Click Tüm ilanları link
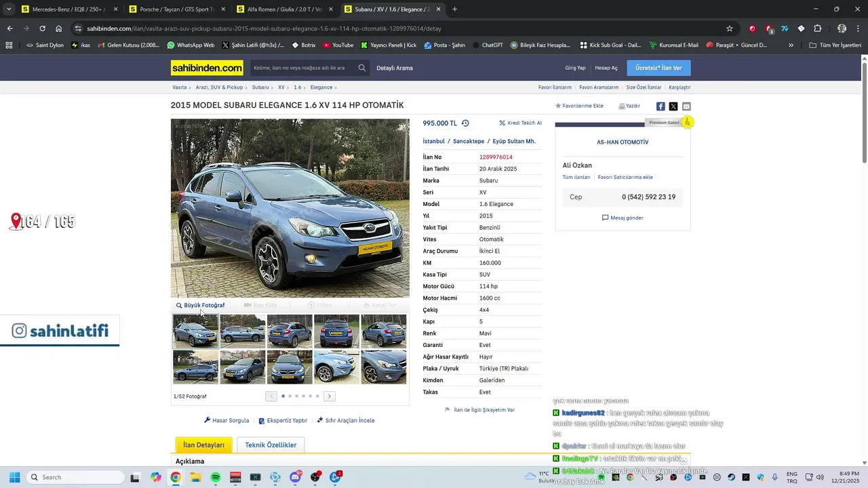Image resolution: width=868 pixels, height=488 pixels. pyautogui.click(x=576, y=177)
